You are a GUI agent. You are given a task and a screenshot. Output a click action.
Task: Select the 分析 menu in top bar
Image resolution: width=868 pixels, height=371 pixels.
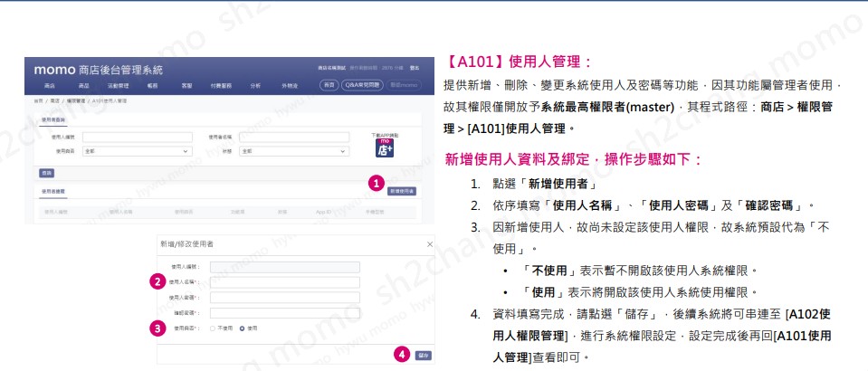[x=255, y=85]
